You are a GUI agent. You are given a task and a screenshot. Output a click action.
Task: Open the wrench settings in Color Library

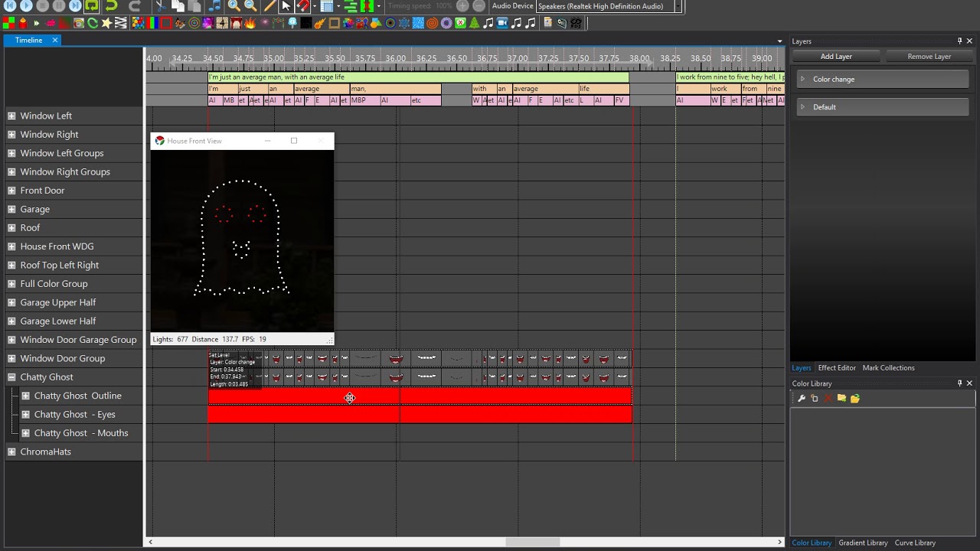(802, 398)
